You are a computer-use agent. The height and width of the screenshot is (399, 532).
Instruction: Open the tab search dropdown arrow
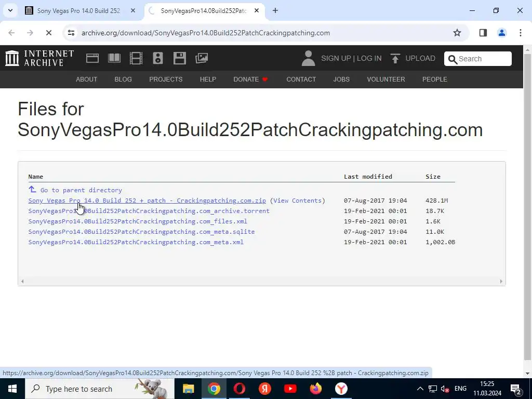click(10, 10)
